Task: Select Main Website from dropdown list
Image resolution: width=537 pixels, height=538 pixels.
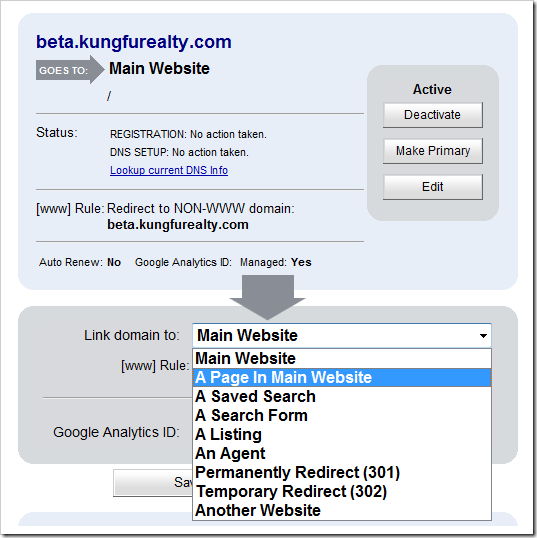Action: (342, 359)
